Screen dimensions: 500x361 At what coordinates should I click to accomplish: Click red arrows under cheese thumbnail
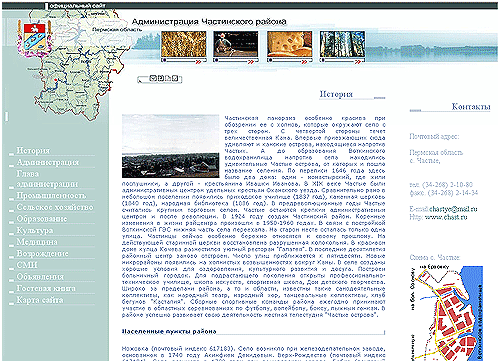[304, 62]
